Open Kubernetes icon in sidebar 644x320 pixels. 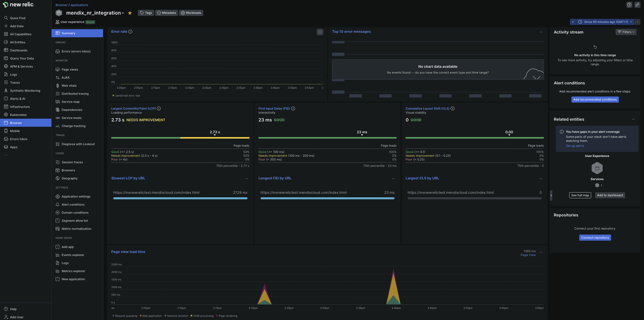[6, 115]
